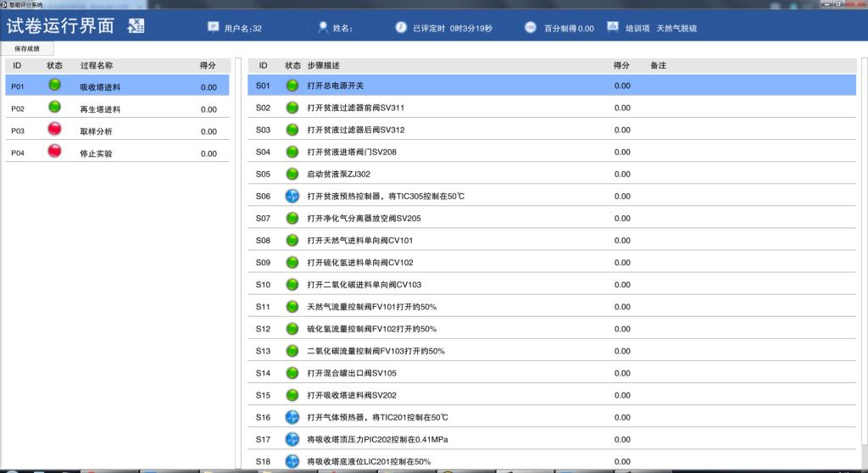Click the 步骤描述 column header
The height and width of the screenshot is (473, 868).
tap(323, 65)
